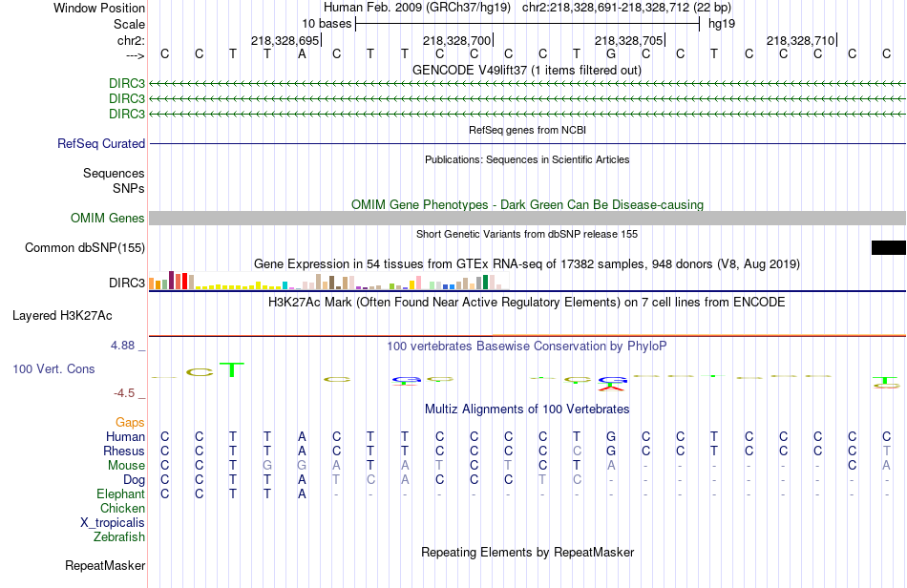Click the Dog alignment row label

[x=135, y=480]
